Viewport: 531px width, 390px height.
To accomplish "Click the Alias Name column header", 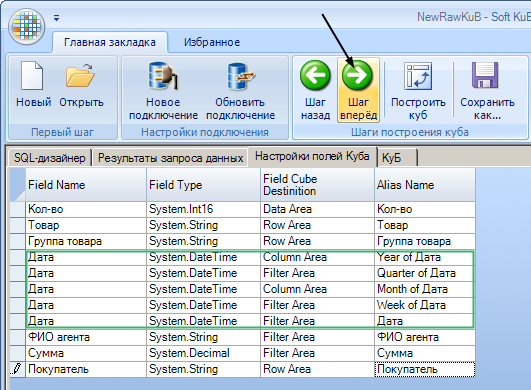I will (x=425, y=185).
